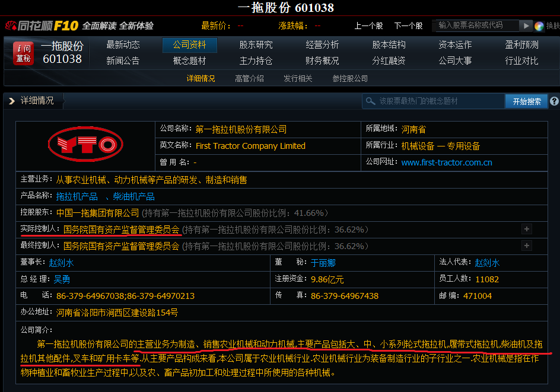Expand the 最终控制人 row plus button

point(526,246)
